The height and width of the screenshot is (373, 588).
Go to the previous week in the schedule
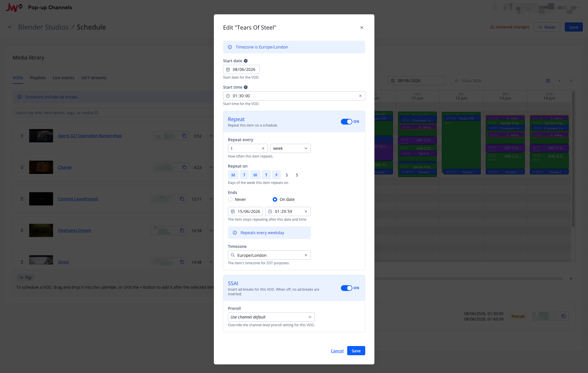(x=559, y=81)
